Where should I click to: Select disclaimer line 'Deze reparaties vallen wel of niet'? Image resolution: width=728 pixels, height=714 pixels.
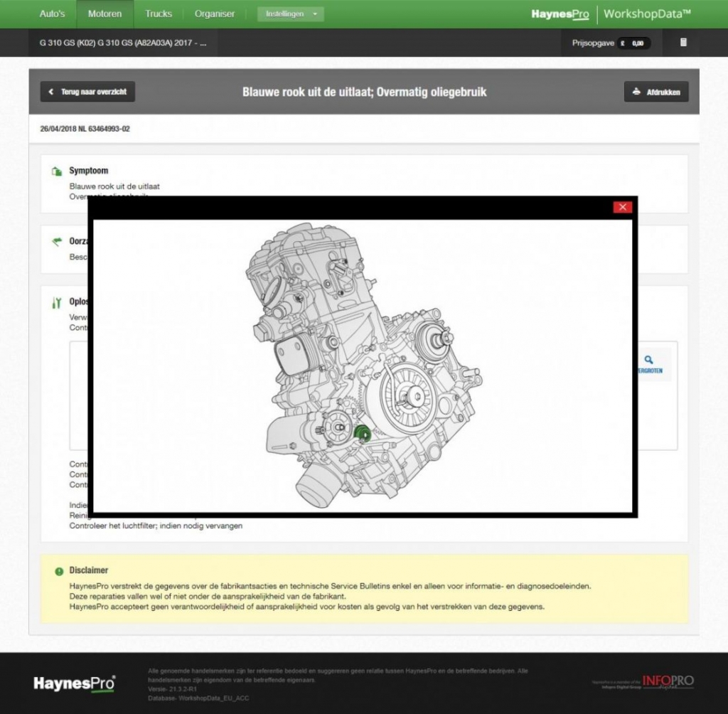[x=208, y=597]
